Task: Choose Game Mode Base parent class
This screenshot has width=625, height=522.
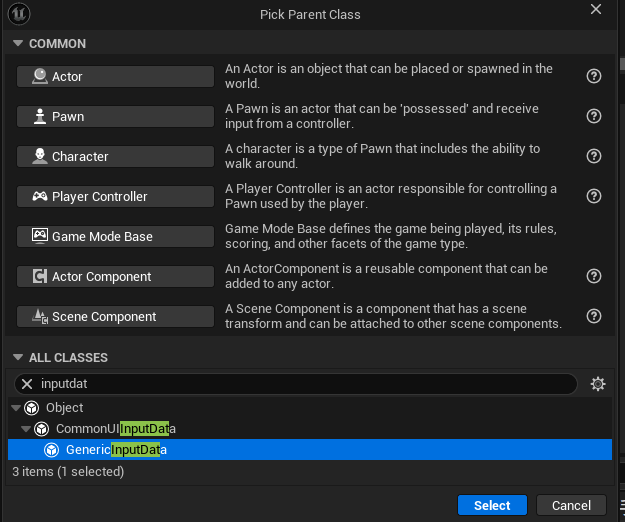Action: coord(116,236)
